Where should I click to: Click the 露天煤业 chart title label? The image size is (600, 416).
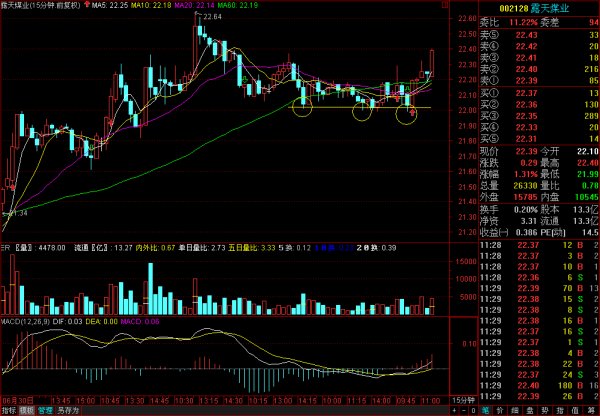[x=20, y=6]
